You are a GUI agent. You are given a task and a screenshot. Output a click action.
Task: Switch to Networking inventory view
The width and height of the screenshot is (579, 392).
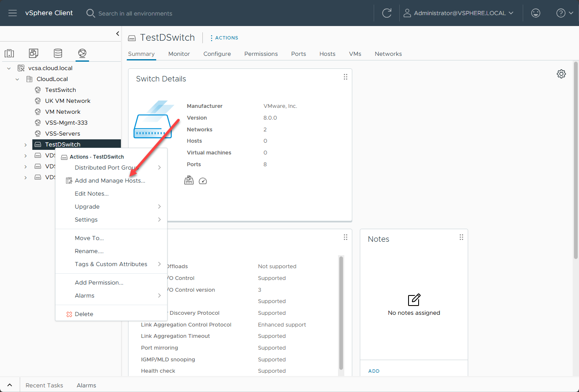82,53
